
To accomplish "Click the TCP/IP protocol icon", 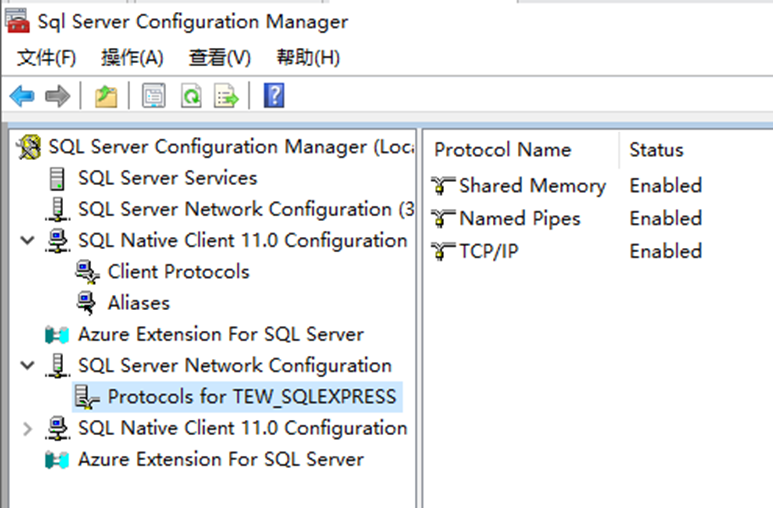I will 443,252.
